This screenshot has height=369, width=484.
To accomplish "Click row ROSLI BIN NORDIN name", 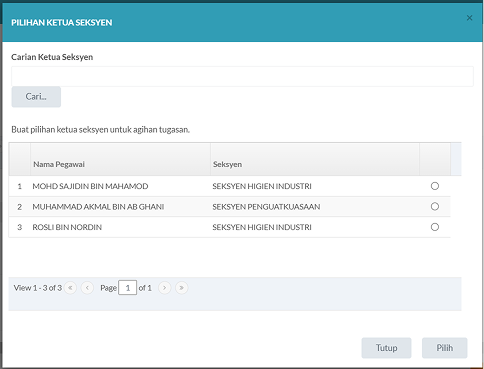I will pos(67,227).
